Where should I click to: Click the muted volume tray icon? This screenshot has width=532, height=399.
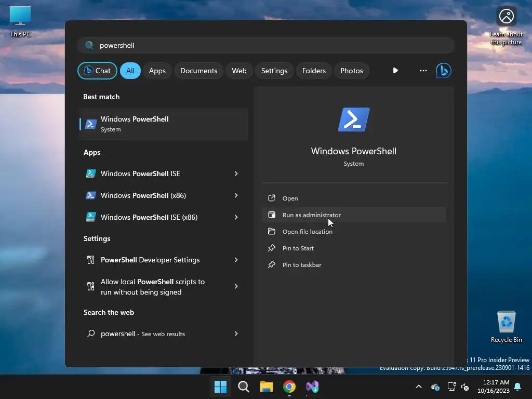pos(465,387)
